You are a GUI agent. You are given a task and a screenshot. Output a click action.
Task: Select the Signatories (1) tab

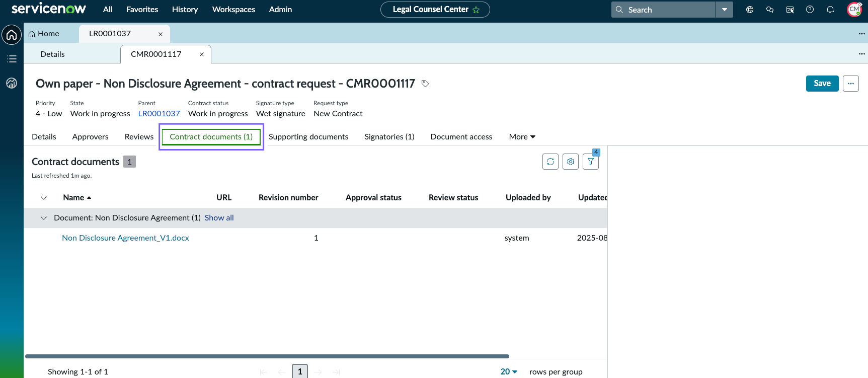[x=389, y=137]
